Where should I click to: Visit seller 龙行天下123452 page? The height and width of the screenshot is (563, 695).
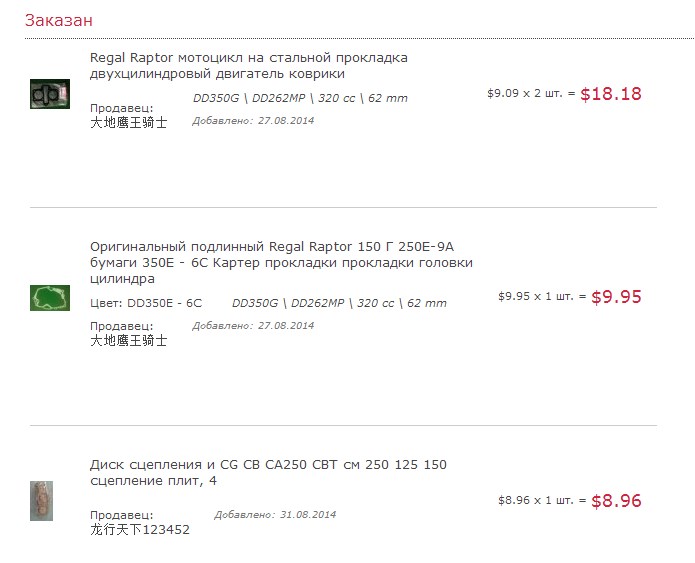pyautogui.click(x=140, y=529)
